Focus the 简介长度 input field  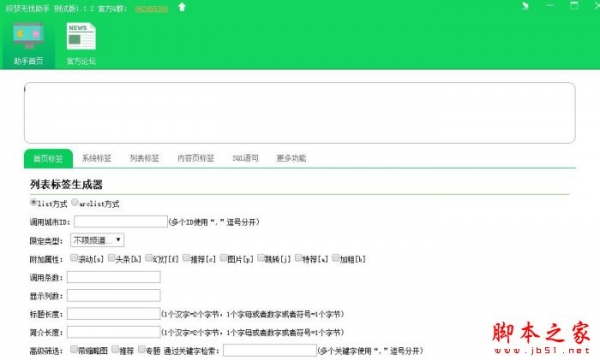(114, 332)
